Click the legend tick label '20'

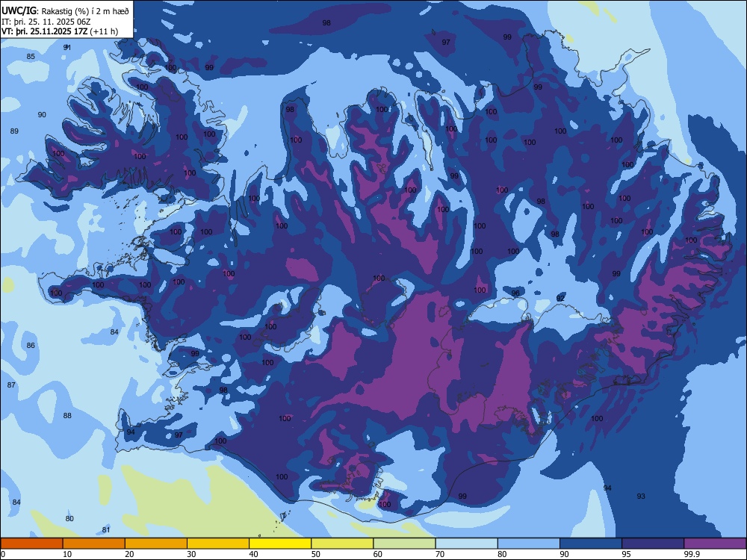pyautogui.click(x=129, y=554)
